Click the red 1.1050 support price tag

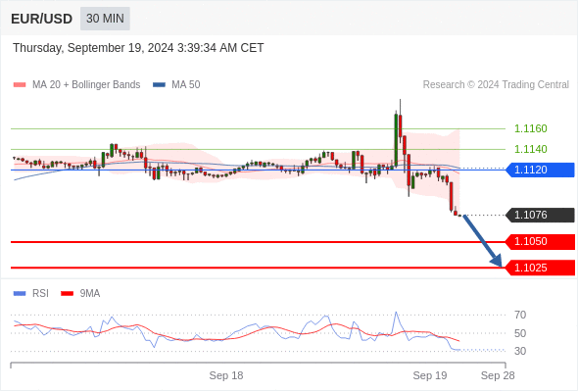[x=540, y=241]
